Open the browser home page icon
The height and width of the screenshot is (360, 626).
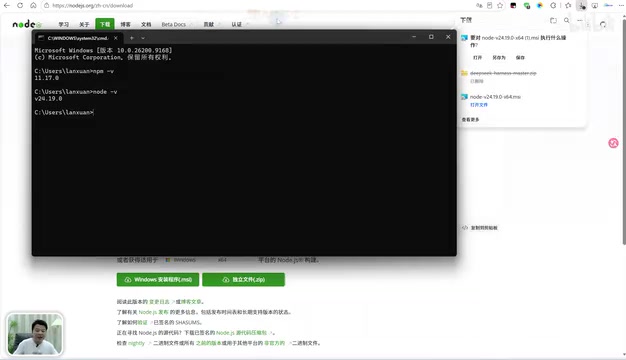tap(33, 6)
